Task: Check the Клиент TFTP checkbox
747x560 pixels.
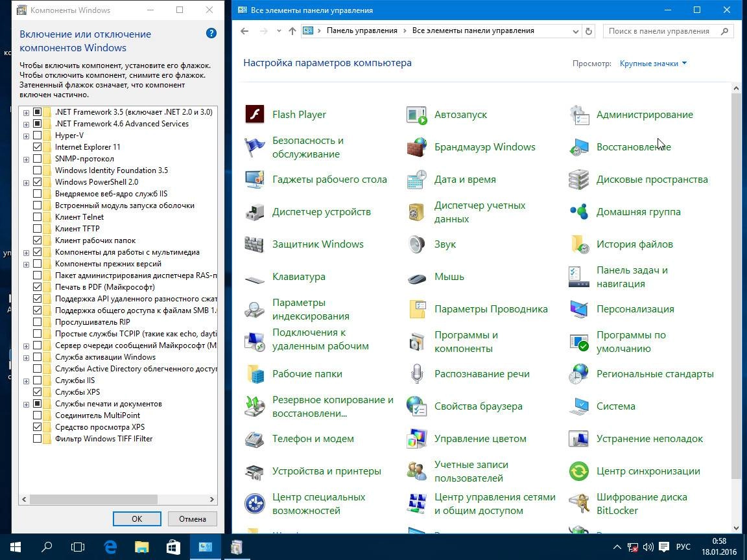Action: [x=37, y=229]
